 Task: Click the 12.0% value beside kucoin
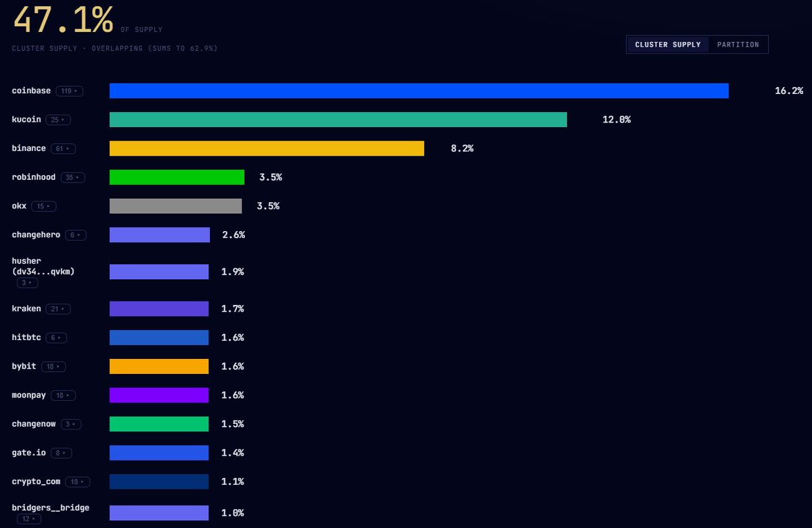[x=616, y=120]
